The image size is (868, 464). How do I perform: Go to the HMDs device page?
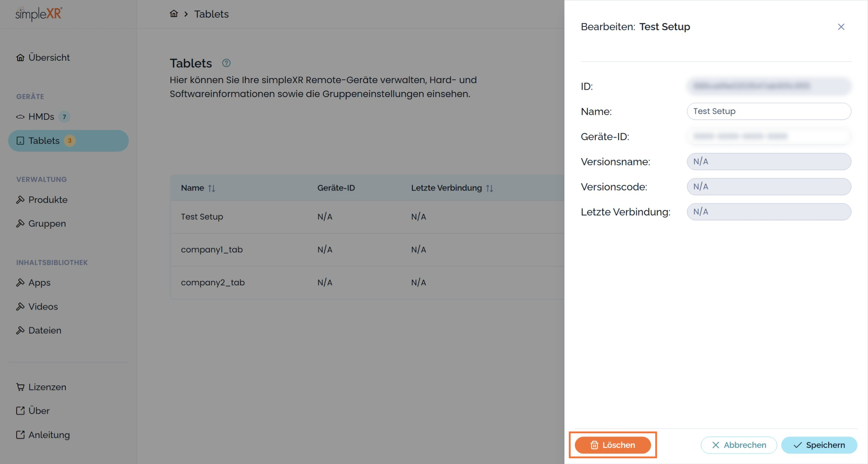[x=41, y=117]
